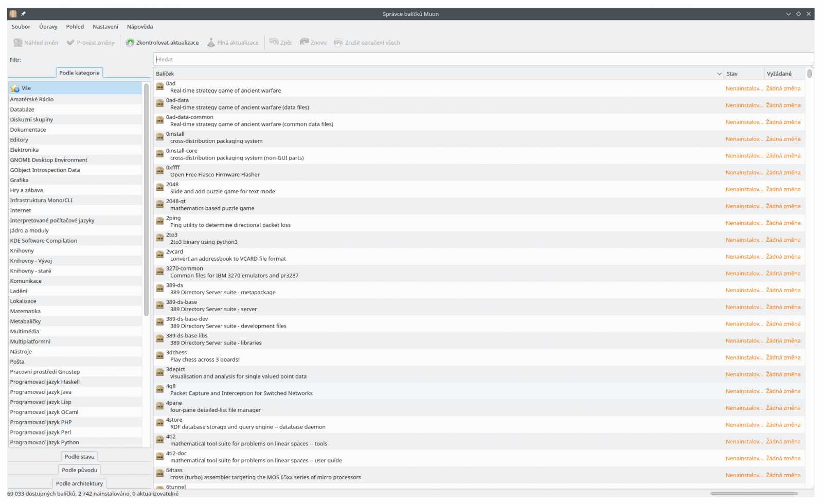Select the Hry a zábava category
The height and width of the screenshot is (504, 823).
(75, 190)
